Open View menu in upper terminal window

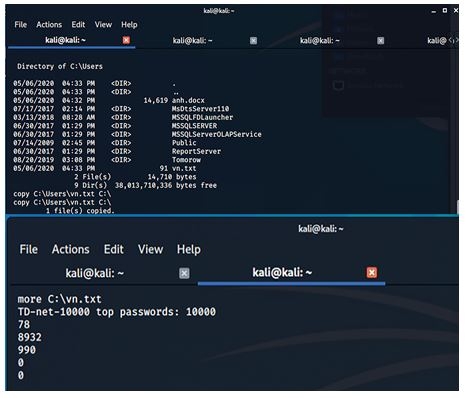(x=103, y=25)
